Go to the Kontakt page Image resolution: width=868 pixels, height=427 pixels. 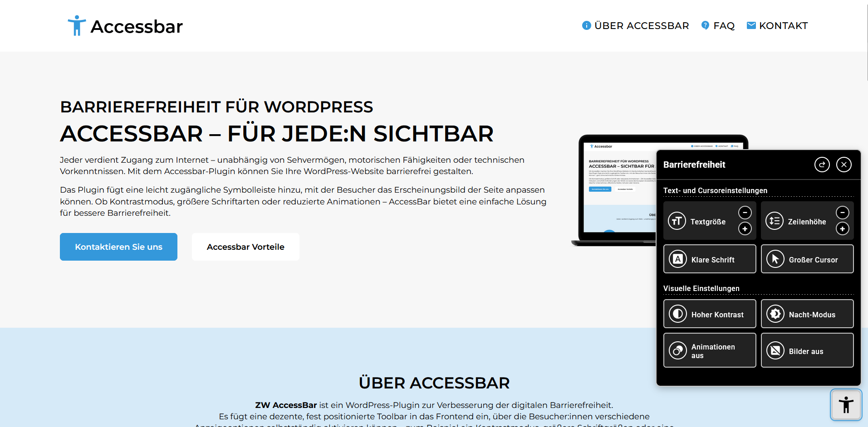777,26
